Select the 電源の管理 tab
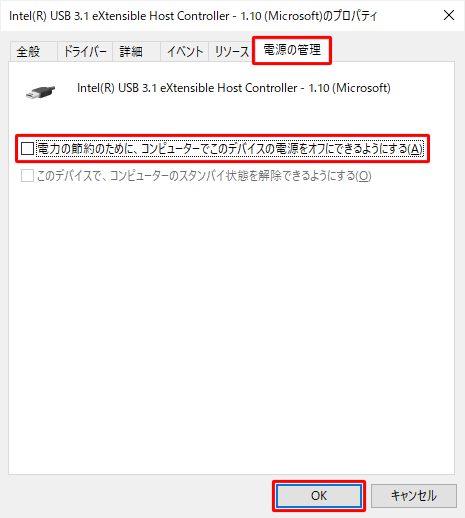 point(292,50)
